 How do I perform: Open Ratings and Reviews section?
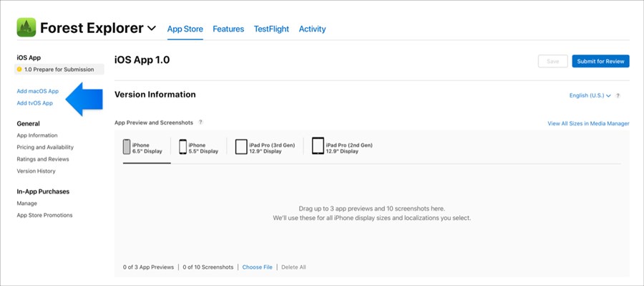pos(43,159)
